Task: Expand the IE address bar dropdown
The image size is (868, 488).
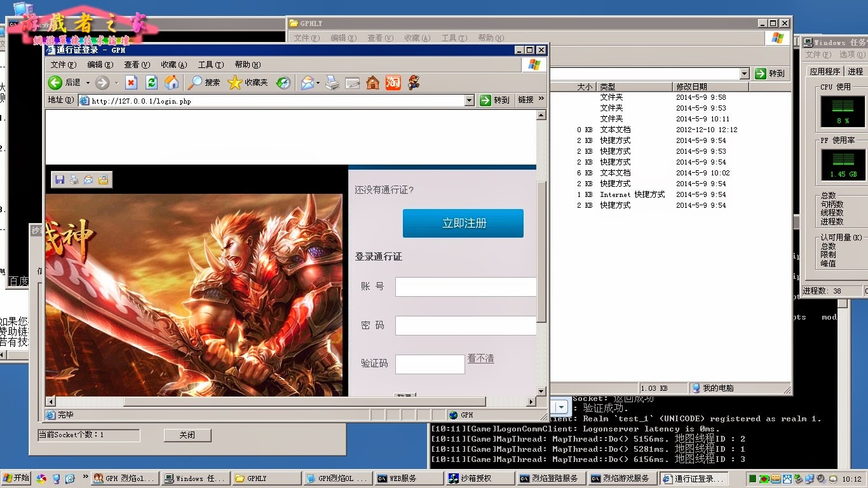Action: (x=470, y=100)
